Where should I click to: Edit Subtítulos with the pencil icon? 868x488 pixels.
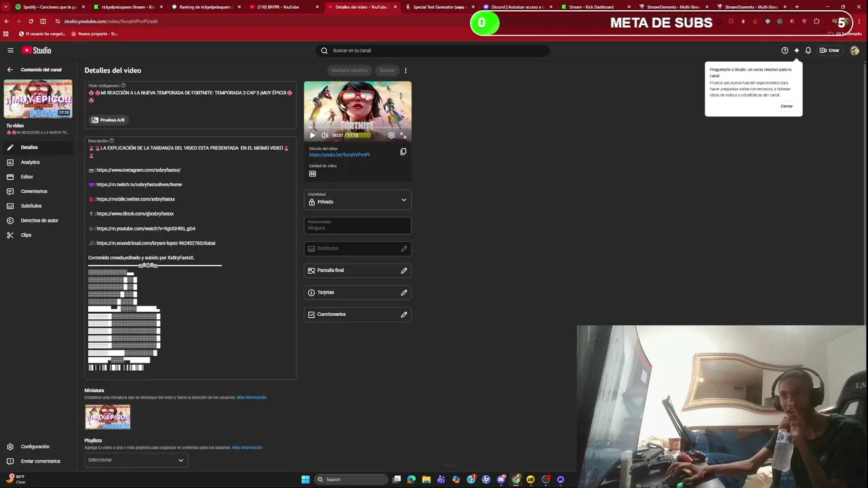click(404, 248)
